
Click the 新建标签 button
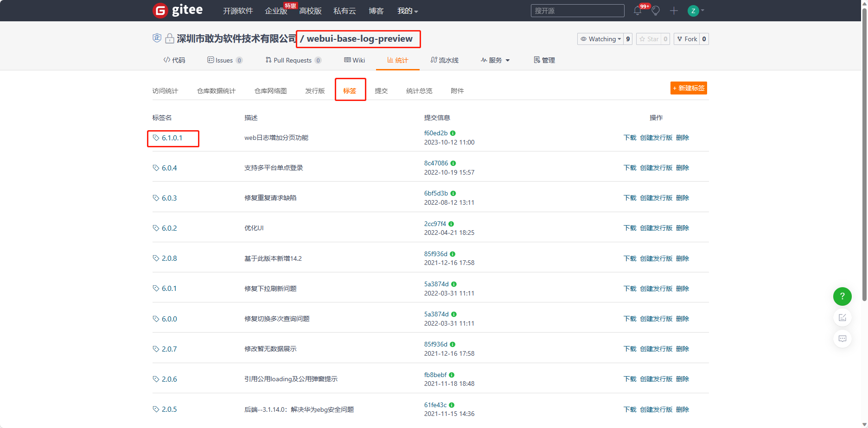[689, 88]
